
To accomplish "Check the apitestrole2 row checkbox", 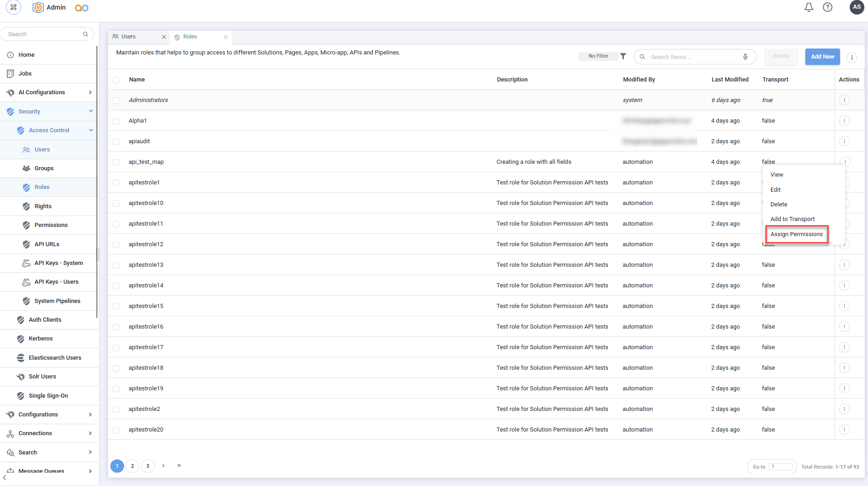I will [116, 409].
